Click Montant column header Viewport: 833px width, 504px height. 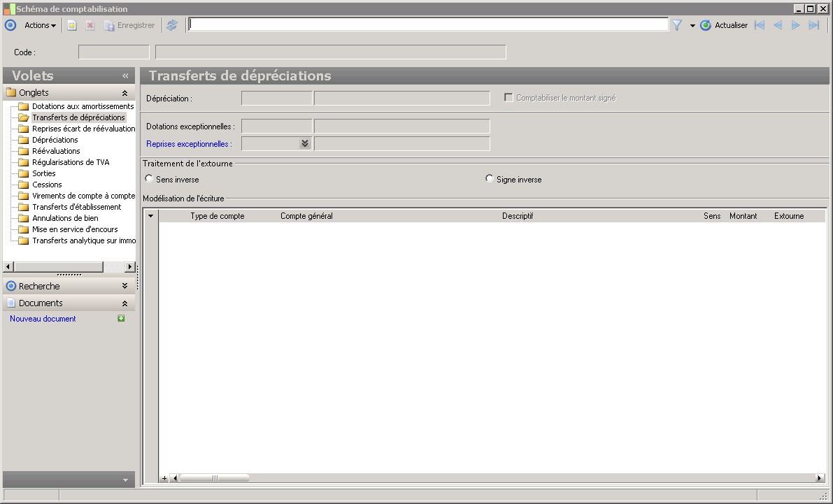coord(743,216)
